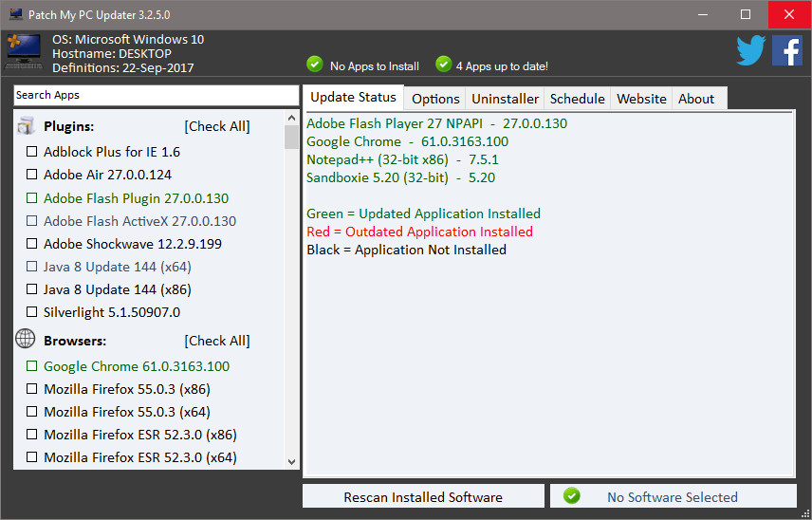Select Sandboxie 5.20 (32-bit) status line

(x=400, y=177)
